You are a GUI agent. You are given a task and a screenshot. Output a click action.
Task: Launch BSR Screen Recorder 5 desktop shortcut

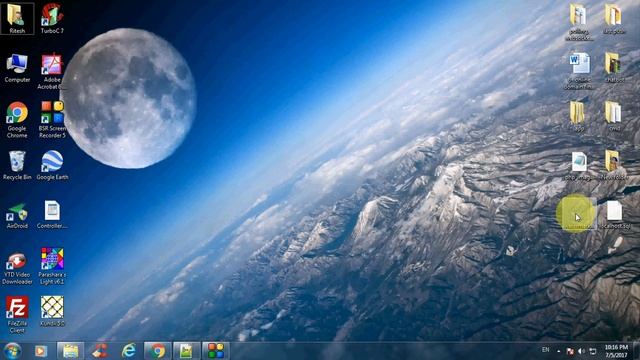tap(52, 120)
